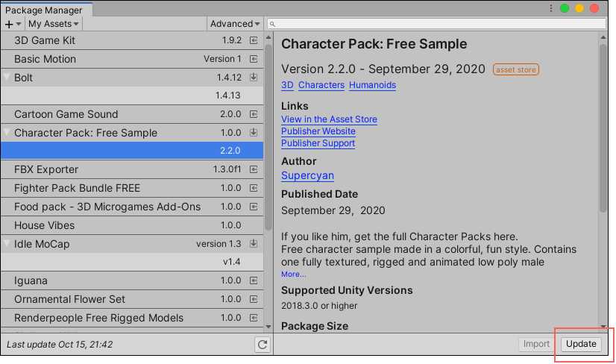The height and width of the screenshot is (364, 616).
Task: Click the Last update Oct 15, 21:42 status text
Action: pyautogui.click(x=60, y=345)
